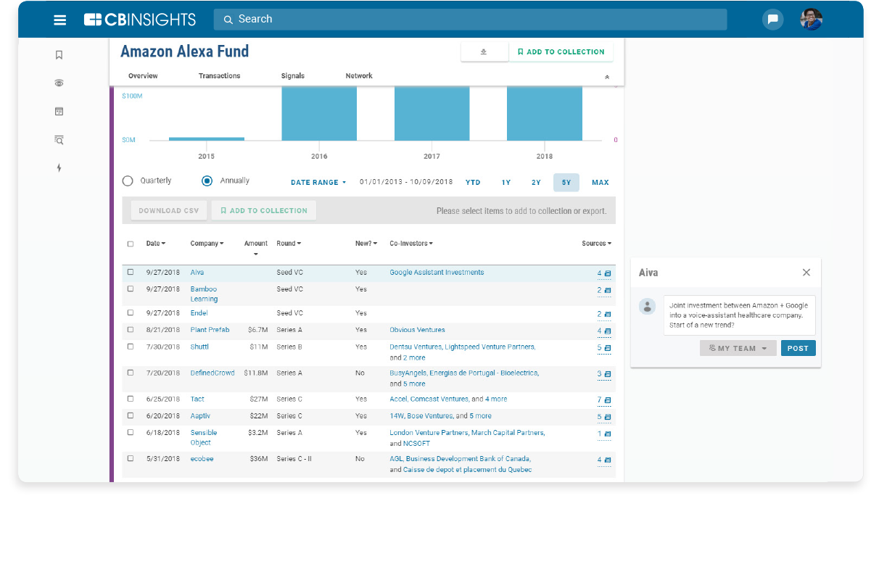The image size is (879, 588).
Task: Sort by the Co-Investors column header
Action: click(411, 244)
